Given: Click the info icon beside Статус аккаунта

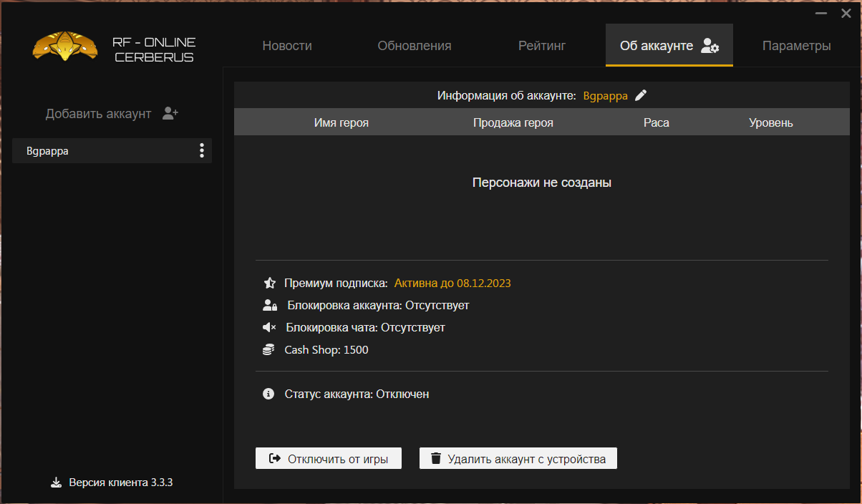Looking at the screenshot, I should 268,394.
